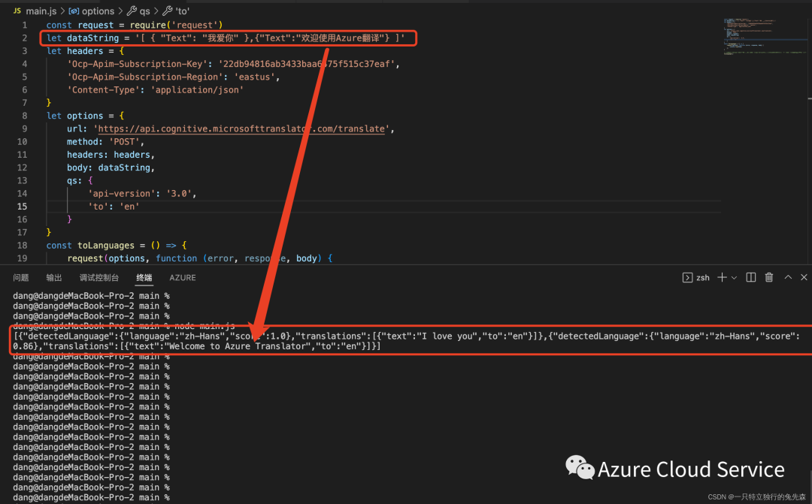Click the 'en' target language value
Viewport: 812px width, 504px height.
tap(129, 207)
